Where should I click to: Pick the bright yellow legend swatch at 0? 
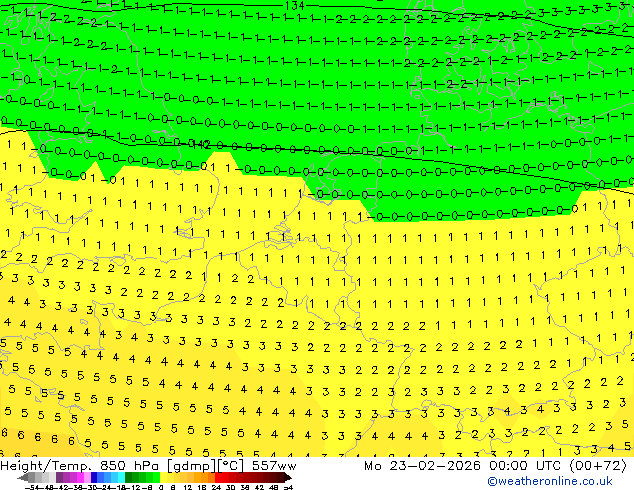point(163,477)
